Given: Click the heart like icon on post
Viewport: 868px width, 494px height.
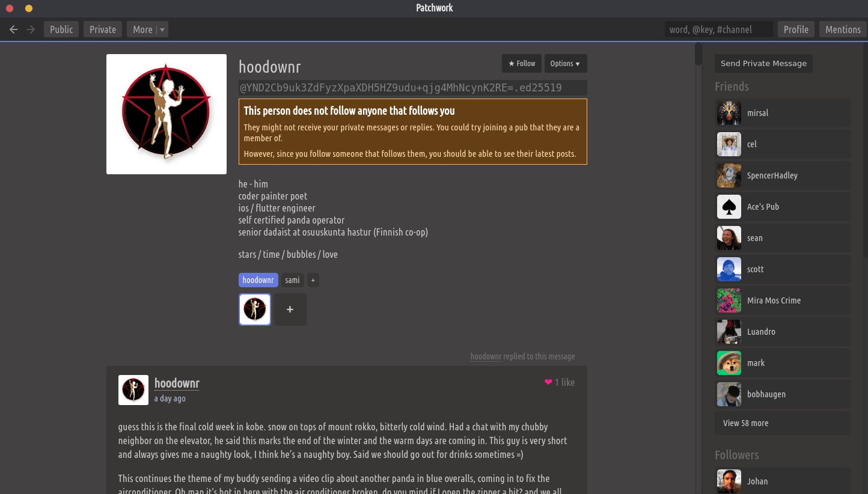Looking at the screenshot, I should 548,382.
